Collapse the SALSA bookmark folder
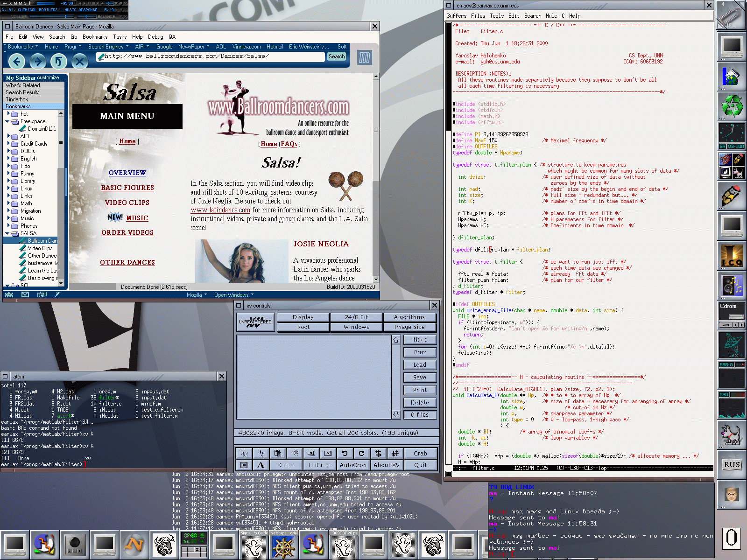This screenshot has height=560, width=747. point(7,233)
